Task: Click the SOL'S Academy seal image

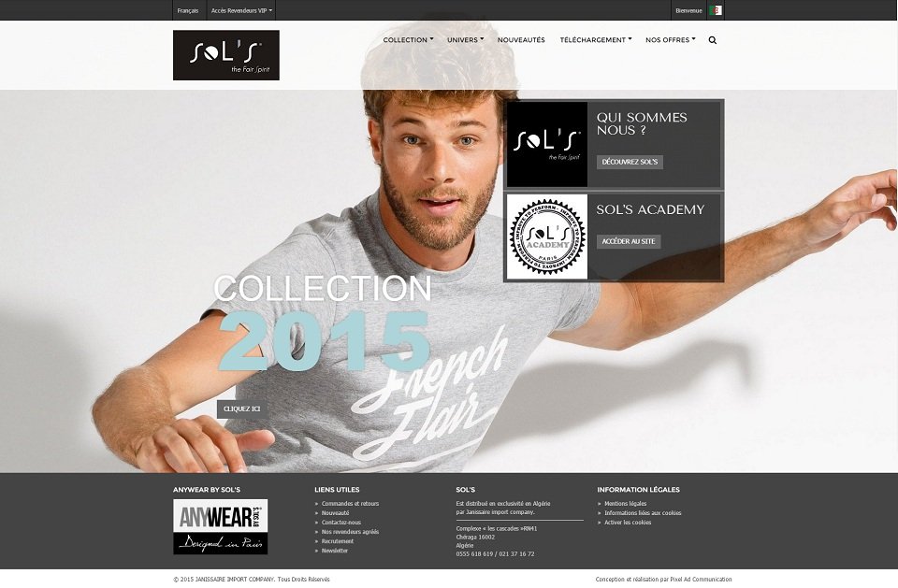Action: pyautogui.click(x=547, y=237)
